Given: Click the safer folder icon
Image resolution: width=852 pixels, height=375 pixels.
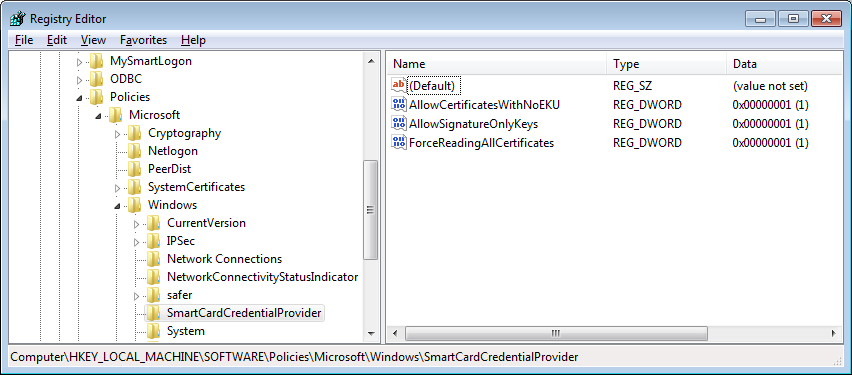Looking at the screenshot, I should tap(153, 295).
